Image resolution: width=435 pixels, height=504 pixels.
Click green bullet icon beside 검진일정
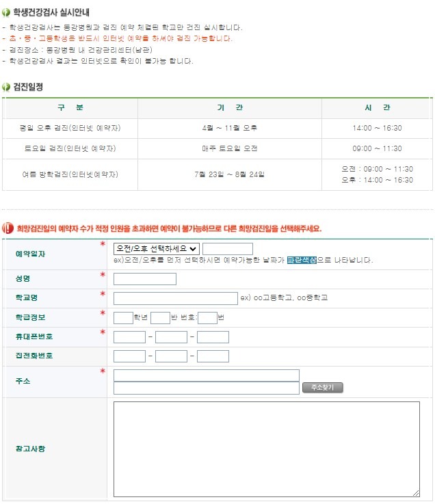pos(6,87)
